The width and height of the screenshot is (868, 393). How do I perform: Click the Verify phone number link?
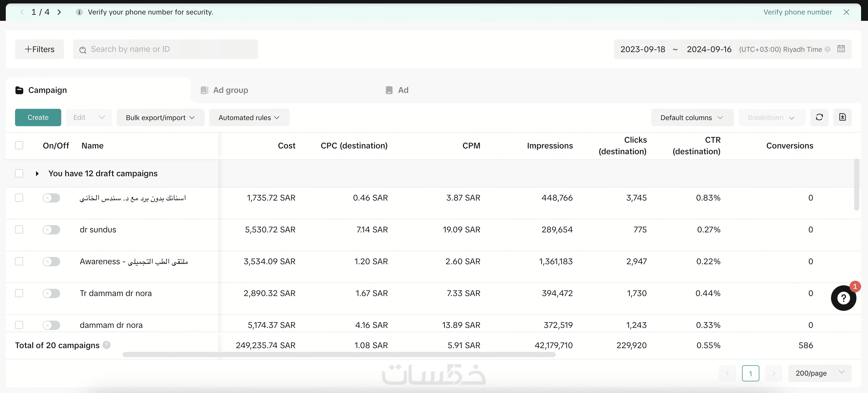point(797,12)
